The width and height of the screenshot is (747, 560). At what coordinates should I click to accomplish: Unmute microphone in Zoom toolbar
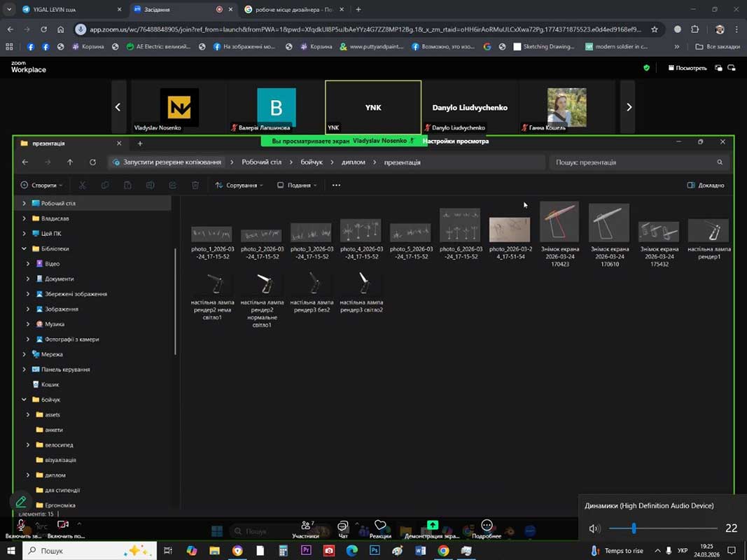(x=21, y=526)
